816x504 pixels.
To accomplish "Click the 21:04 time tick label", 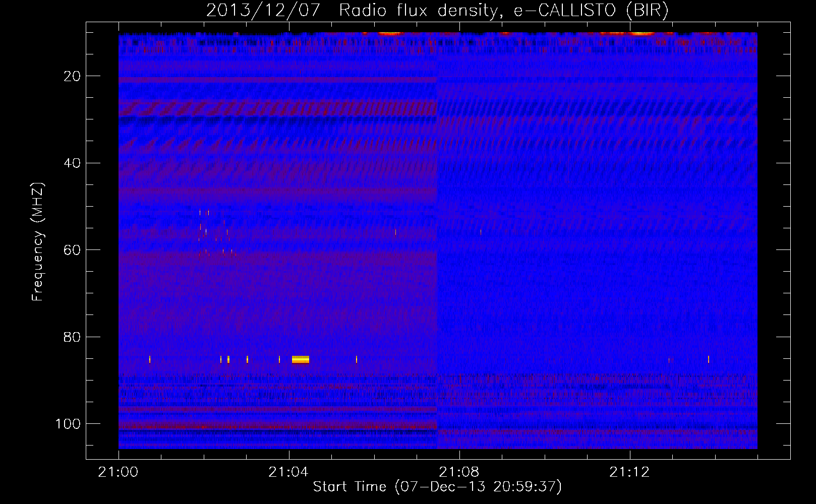I will click(288, 472).
